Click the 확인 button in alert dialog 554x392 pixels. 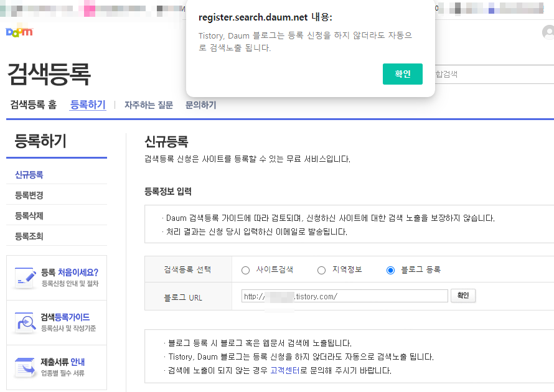tap(402, 74)
